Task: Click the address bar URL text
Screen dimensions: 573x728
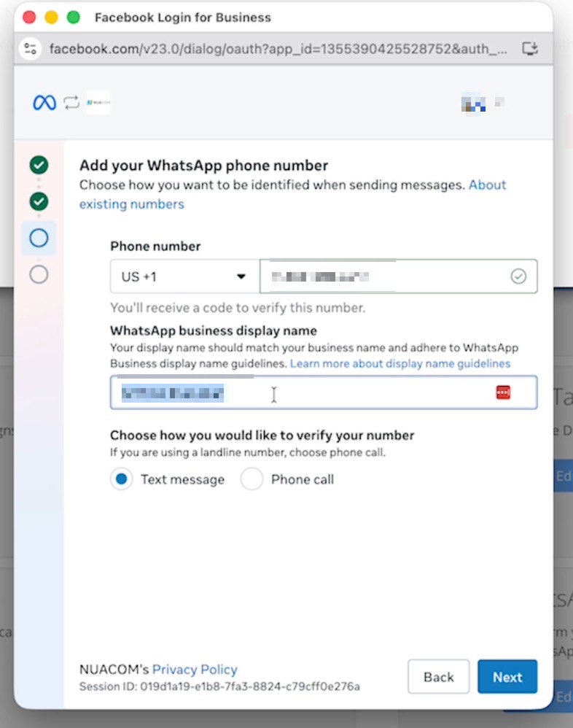Action: [278, 49]
